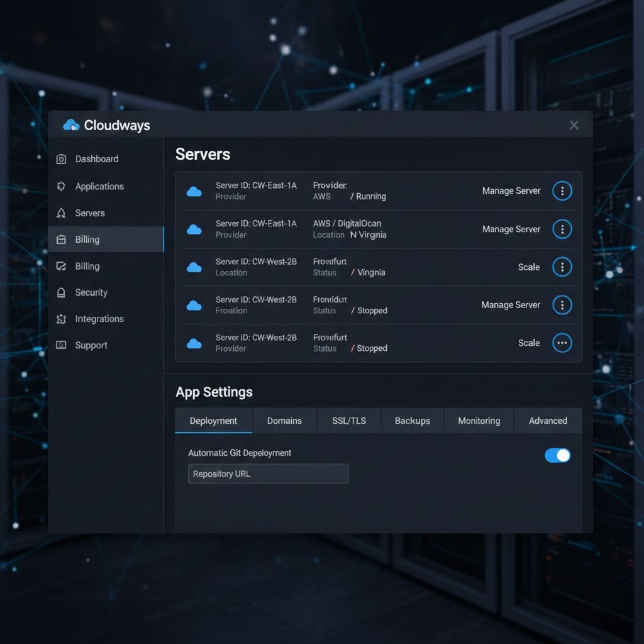Click Scale on the Vingnia CW-West-2B row
This screenshot has width=644, height=644.
coord(529,267)
